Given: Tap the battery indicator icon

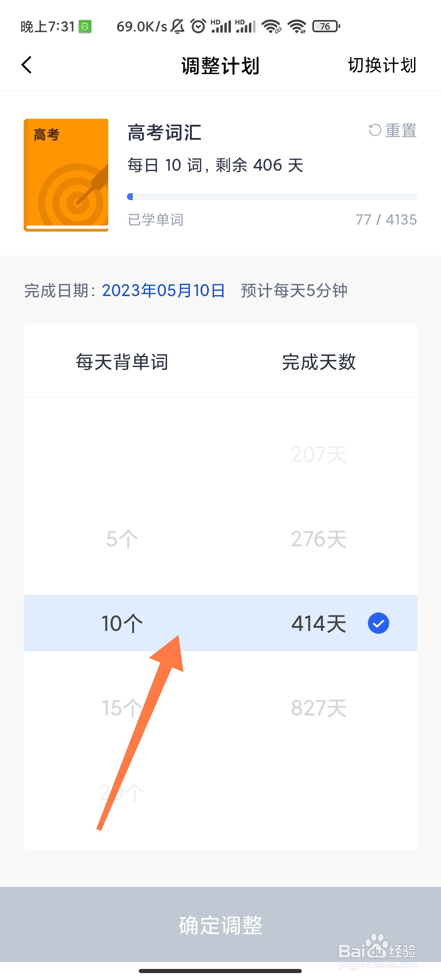Looking at the screenshot, I should (326, 27).
